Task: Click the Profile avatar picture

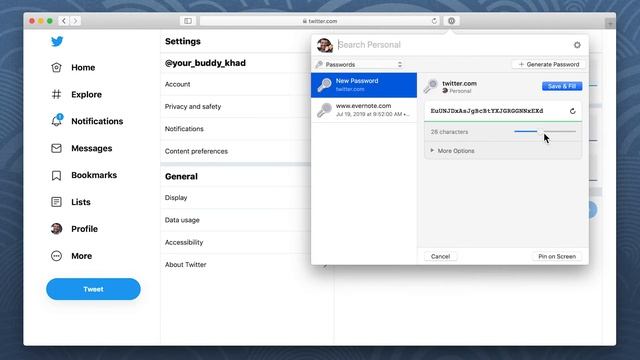Action: coord(56,229)
